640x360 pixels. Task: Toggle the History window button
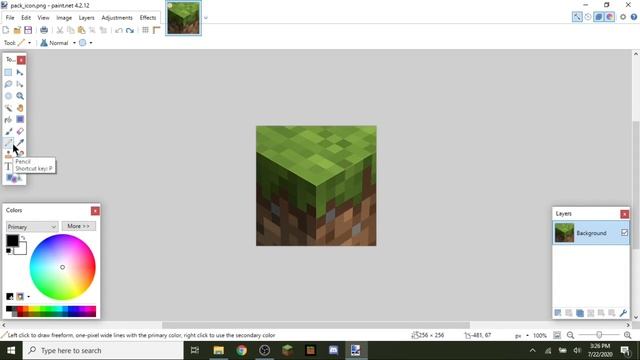pos(588,17)
